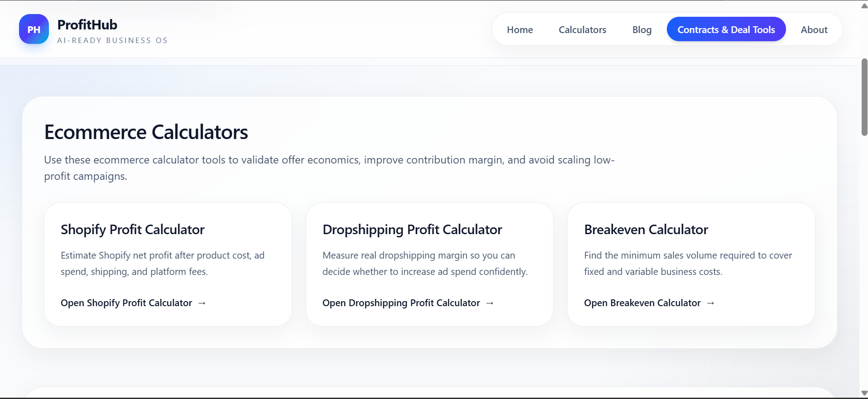Click the arrow icon beside Open Breakeven Calculator
The width and height of the screenshot is (868, 399).
pyautogui.click(x=710, y=303)
